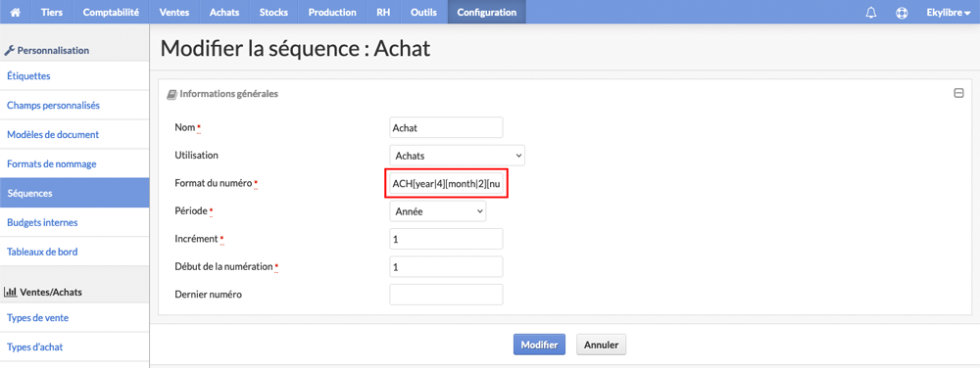Click the Personnalisation wrench icon
The image size is (980, 368).
[x=9, y=51]
